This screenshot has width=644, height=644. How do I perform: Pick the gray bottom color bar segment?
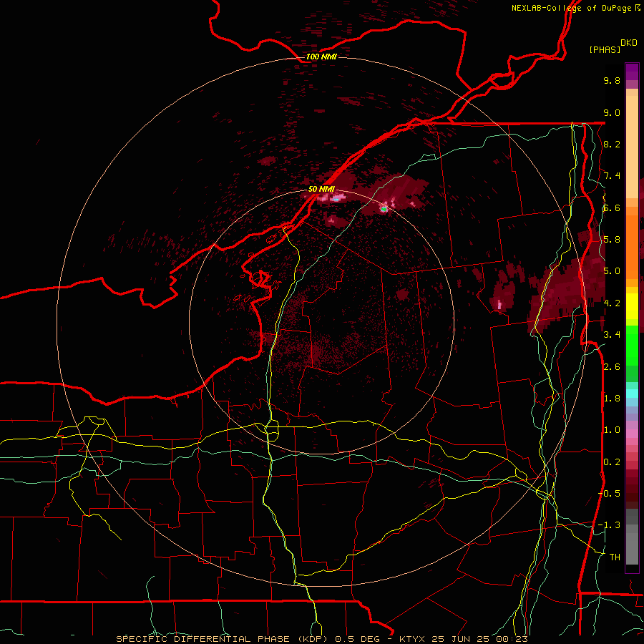(632, 549)
